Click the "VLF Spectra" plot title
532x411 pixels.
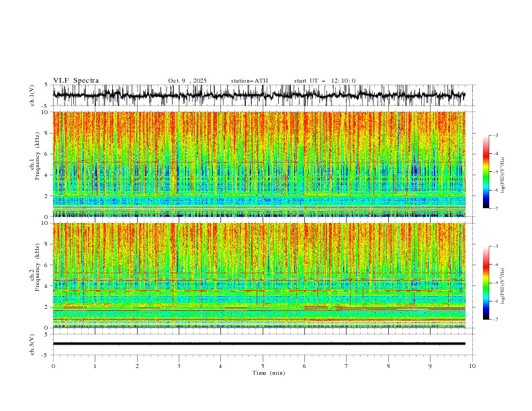point(76,81)
